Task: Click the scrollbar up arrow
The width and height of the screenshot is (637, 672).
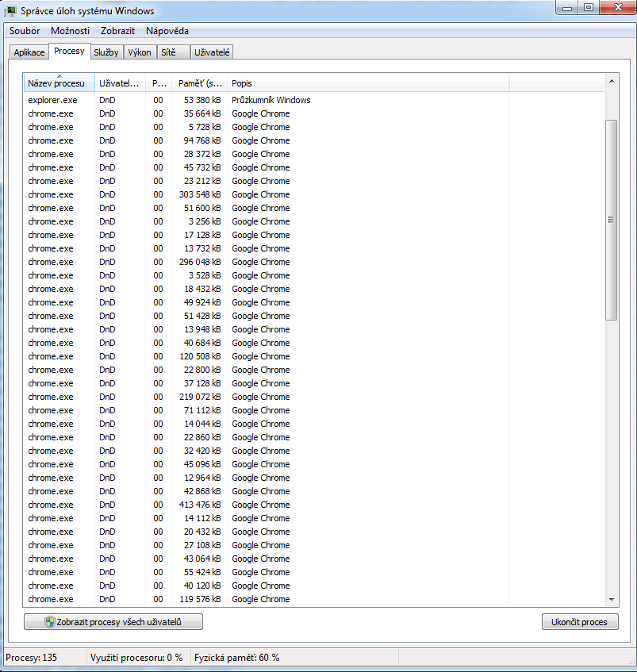Action: click(x=612, y=81)
